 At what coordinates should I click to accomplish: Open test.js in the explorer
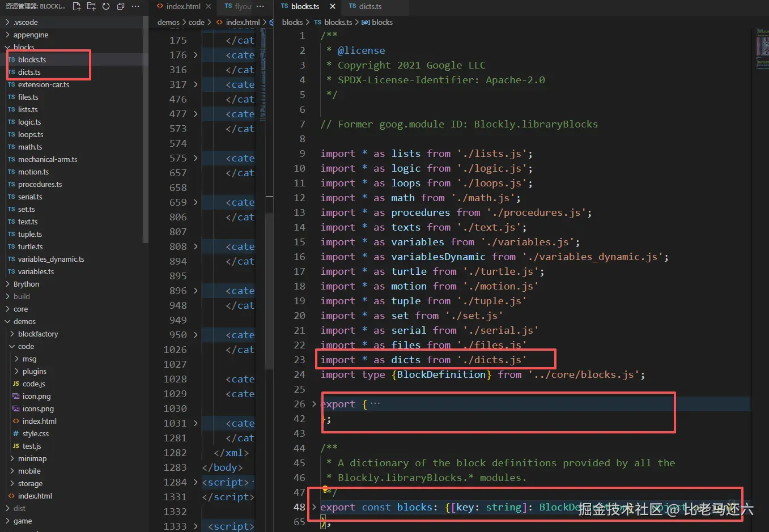[32, 446]
